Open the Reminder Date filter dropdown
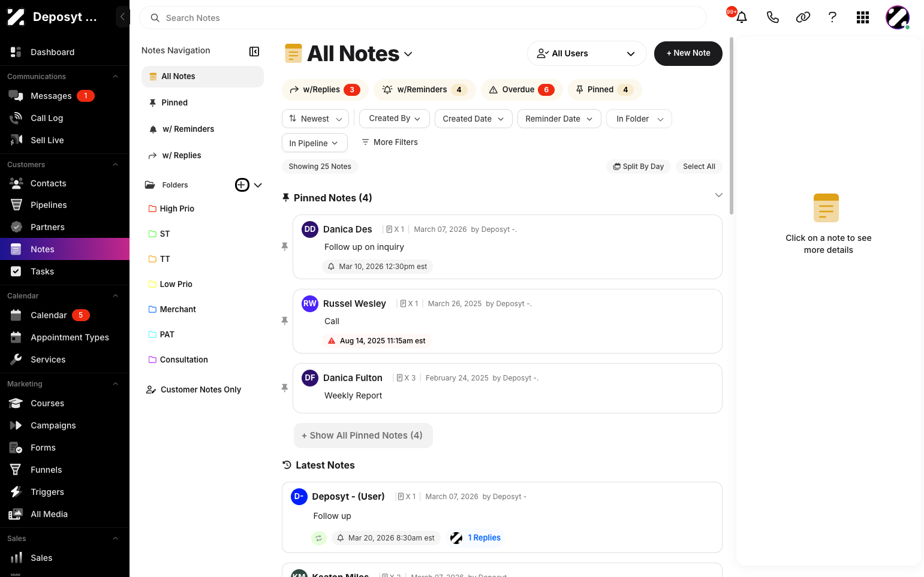Image resolution: width=924 pixels, height=577 pixels. [x=559, y=119]
